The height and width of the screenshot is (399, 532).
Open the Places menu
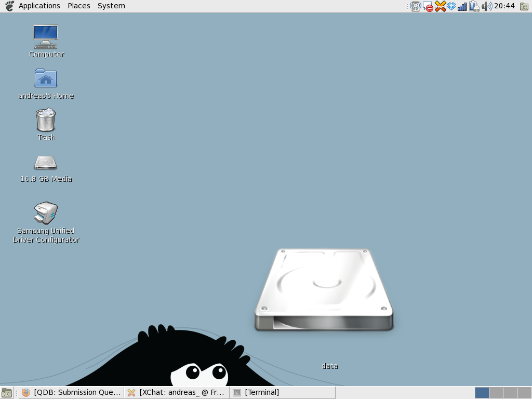[78, 6]
